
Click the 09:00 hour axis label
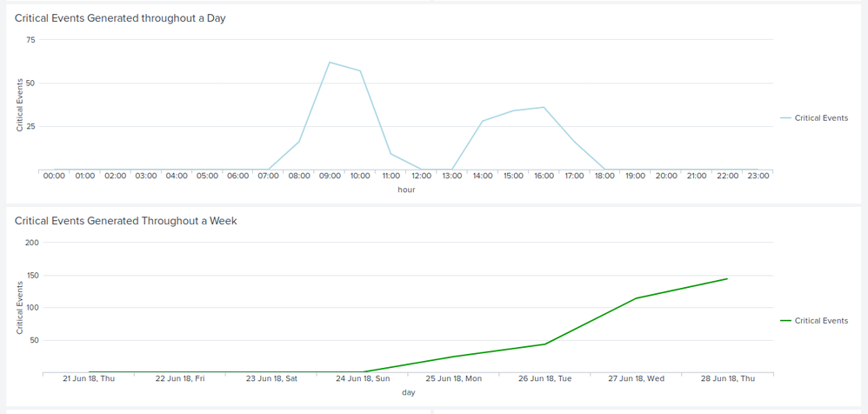(330, 176)
